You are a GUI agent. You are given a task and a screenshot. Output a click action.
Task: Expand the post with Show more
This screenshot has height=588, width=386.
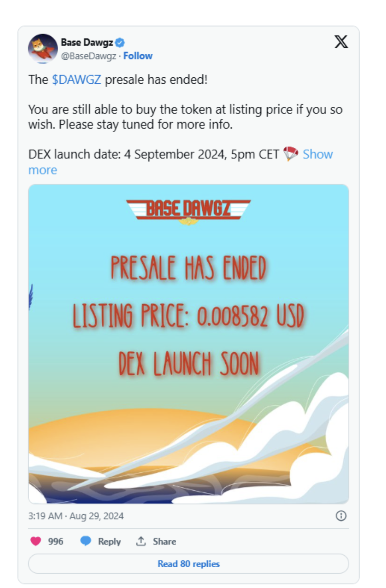(317, 154)
